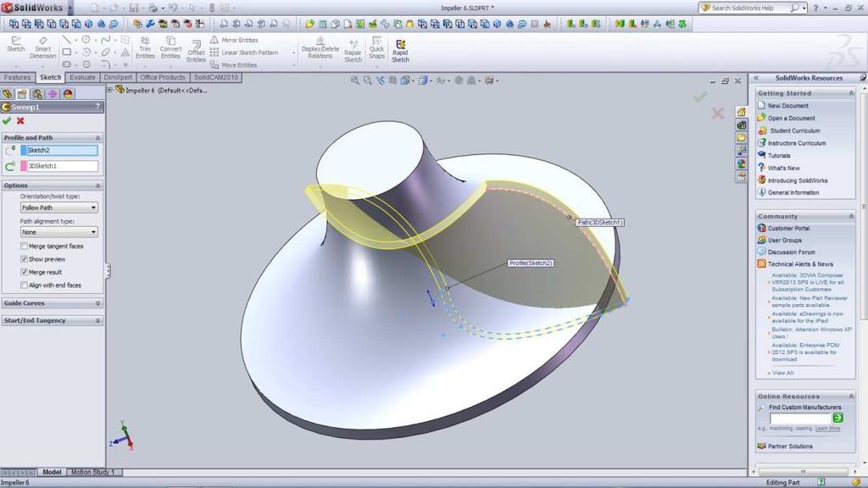Open the File Explorer task pane tab

pyautogui.click(x=741, y=138)
